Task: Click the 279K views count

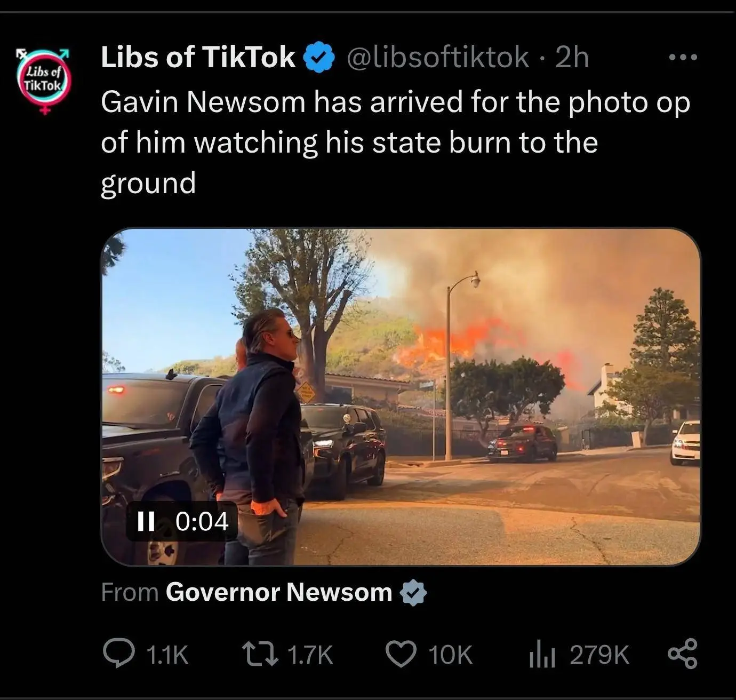Action: (599, 655)
